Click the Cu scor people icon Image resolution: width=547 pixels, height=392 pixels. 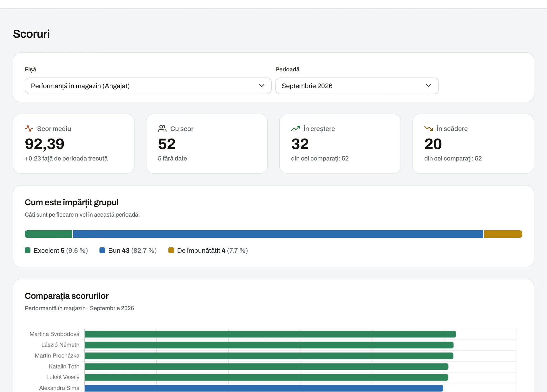(x=162, y=128)
